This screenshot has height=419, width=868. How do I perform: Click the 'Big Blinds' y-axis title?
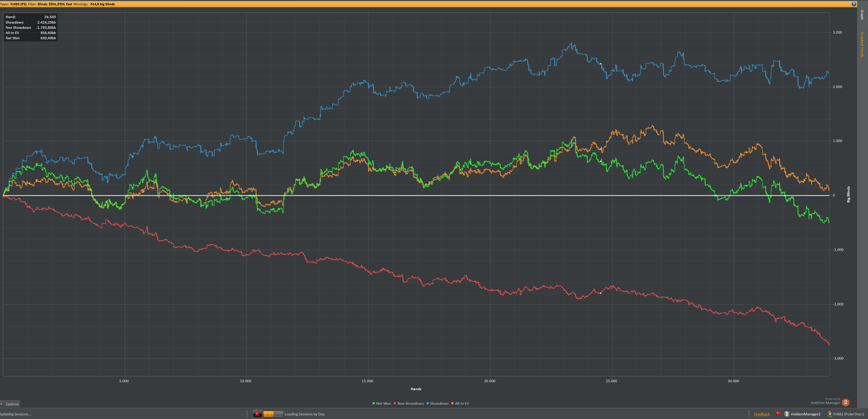[x=848, y=194]
